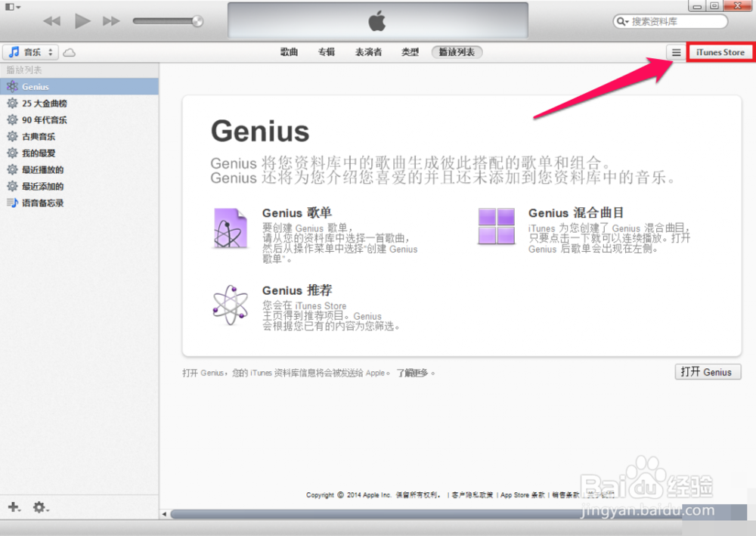Open the iTunes window menu icon
Viewport: 756px width, 536px height.
pyautogui.click(x=13, y=7)
